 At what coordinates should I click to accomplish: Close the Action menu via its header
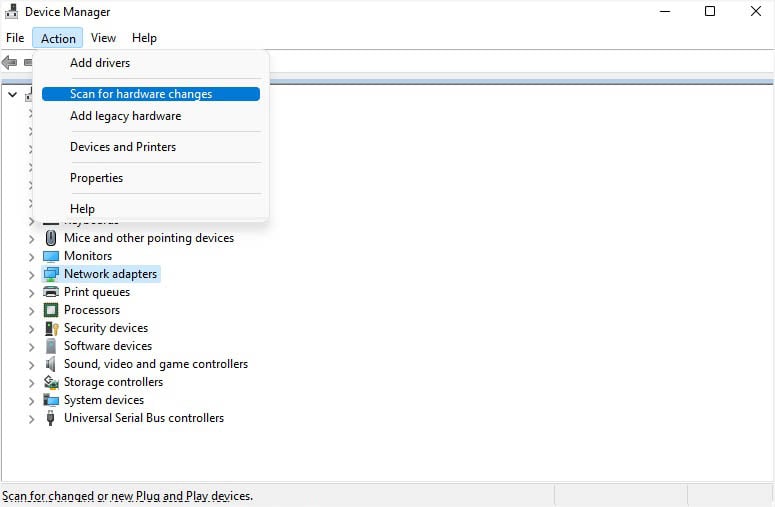[58, 38]
